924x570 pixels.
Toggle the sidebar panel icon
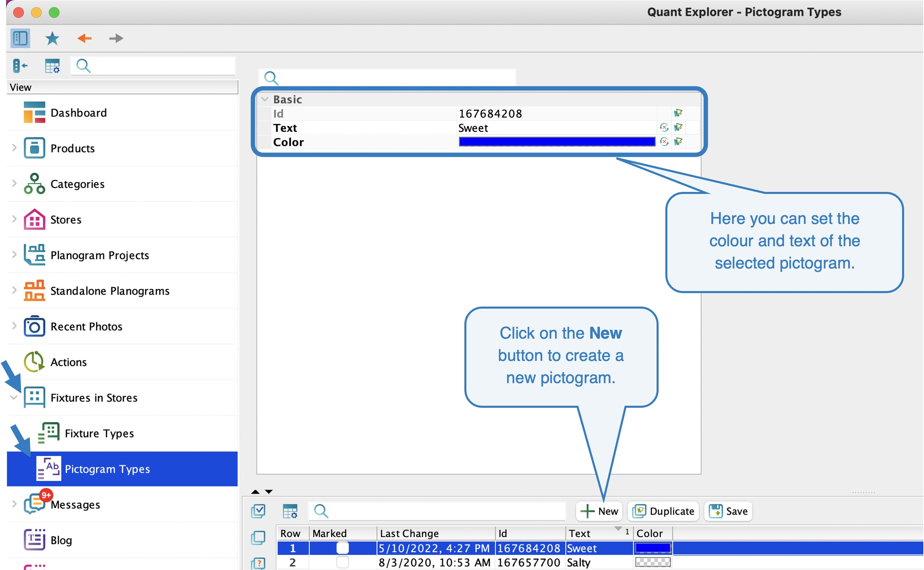(20, 38)
